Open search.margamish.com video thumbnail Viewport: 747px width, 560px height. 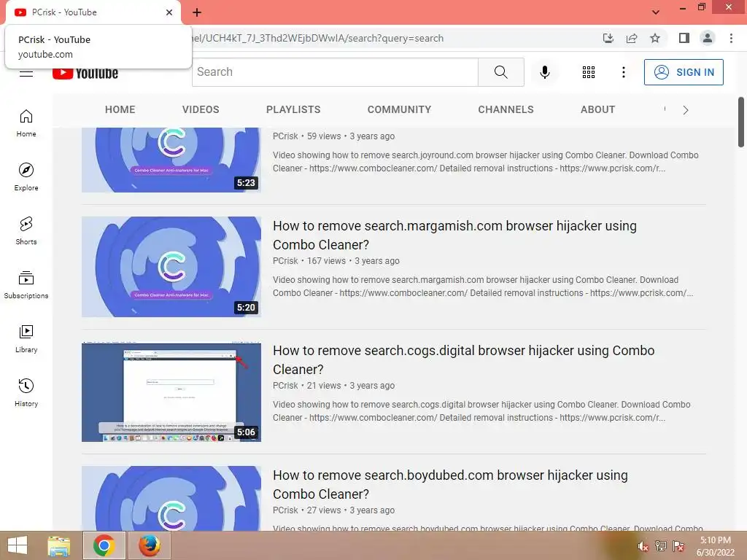point(171,267)
